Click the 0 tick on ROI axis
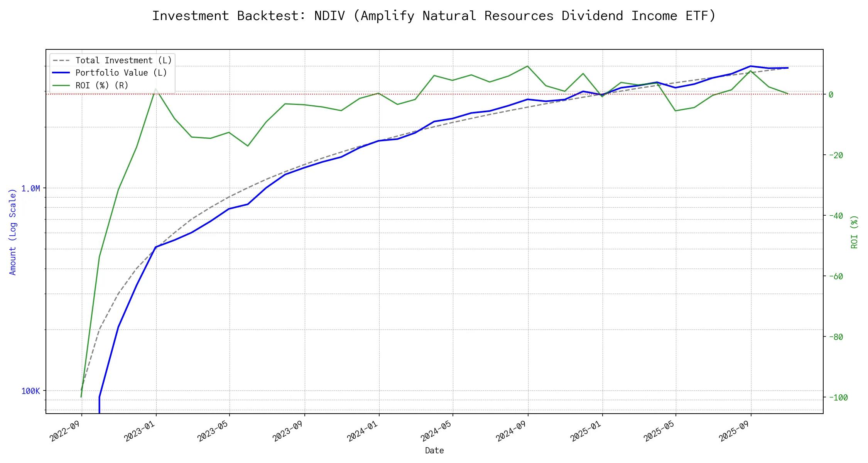The image size is (868, 463). point(831,95)
